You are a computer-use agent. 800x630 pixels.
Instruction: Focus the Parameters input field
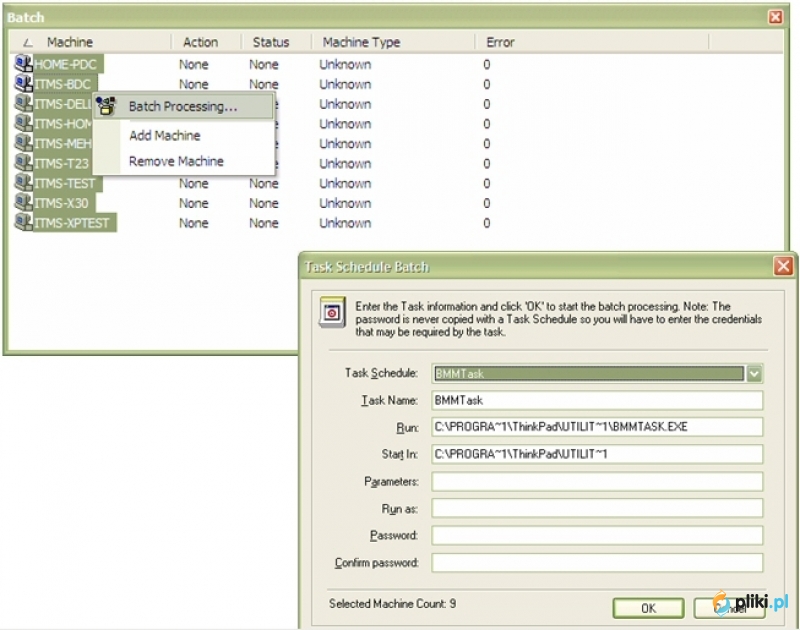pos(597,481)
